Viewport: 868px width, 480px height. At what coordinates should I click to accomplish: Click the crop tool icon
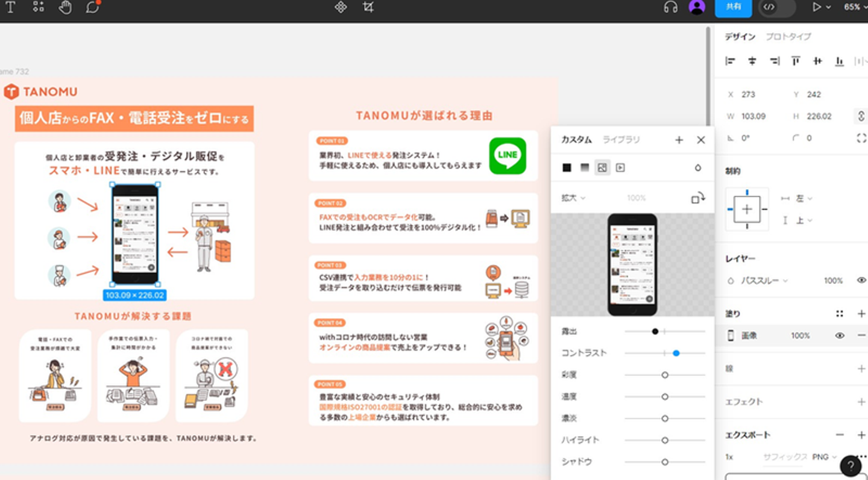[368, 7]
